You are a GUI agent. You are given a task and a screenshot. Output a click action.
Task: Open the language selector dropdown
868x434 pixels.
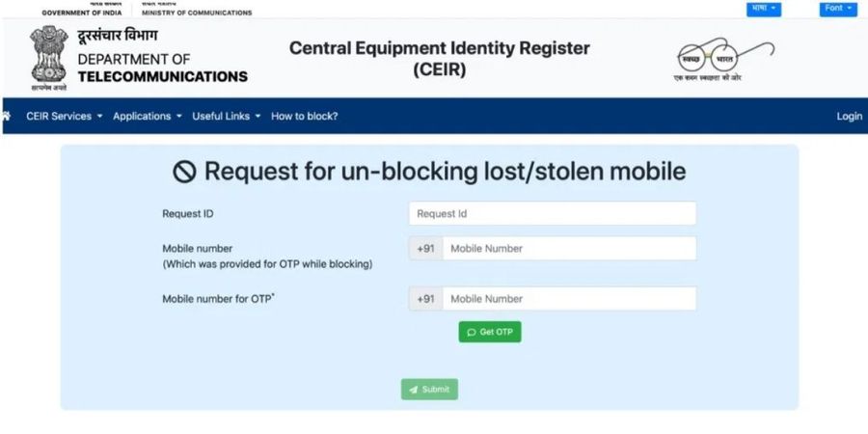[764, 9]
